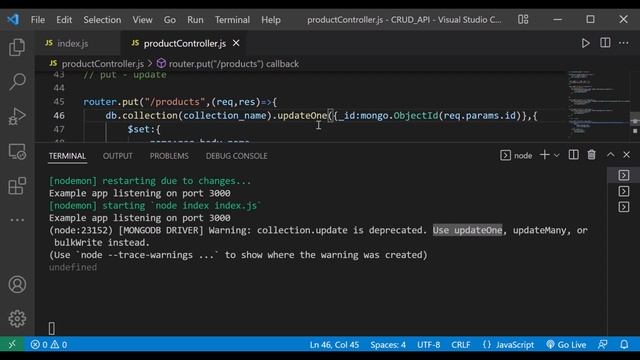Split the terminal panel
The height and width of the screenshot is (360, 640).
tap(573, 155)
